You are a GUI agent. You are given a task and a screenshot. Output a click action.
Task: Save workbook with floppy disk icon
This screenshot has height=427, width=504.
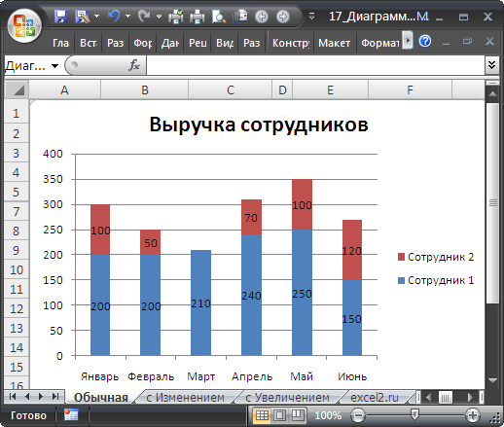[61, 17]
